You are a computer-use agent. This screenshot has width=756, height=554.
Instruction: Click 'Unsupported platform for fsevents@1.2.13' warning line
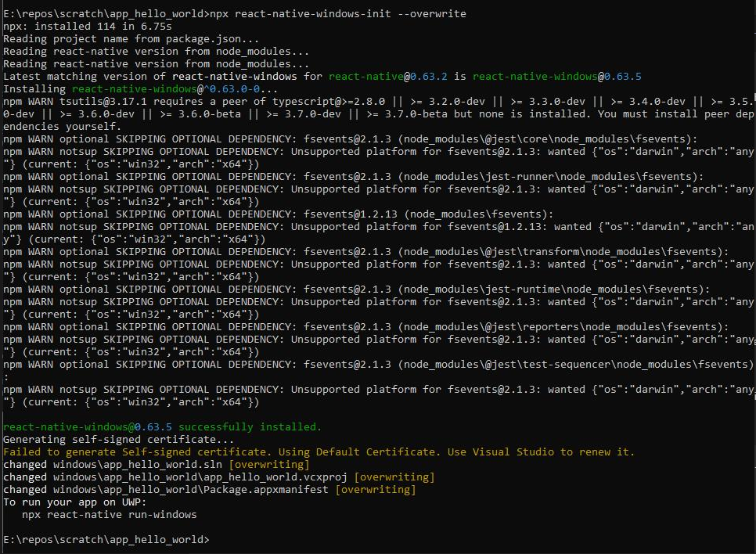click(x=378, y=227)
